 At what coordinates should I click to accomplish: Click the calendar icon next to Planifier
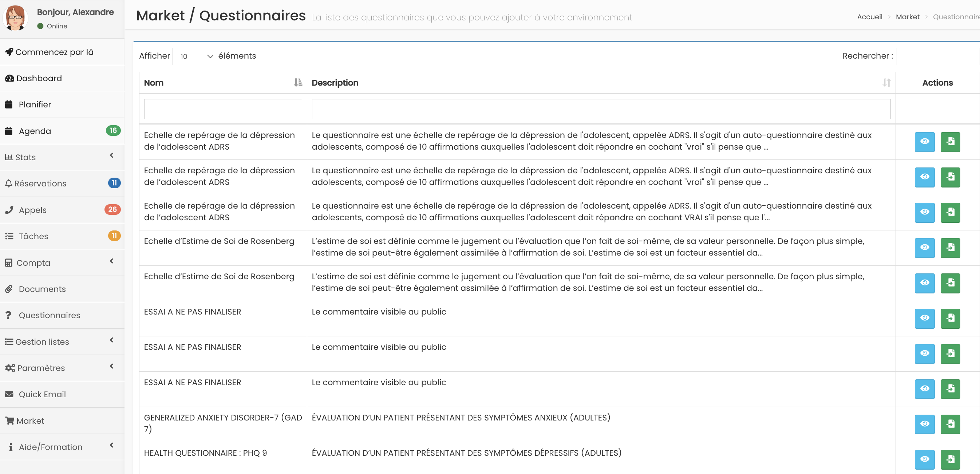(9, 104)
